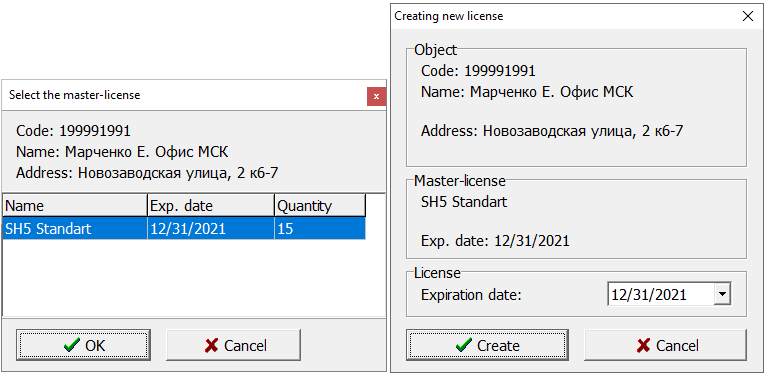This screenshot has width=766, height=374.
Task: Close the Select the master-license dialog
Action: tap(376, 97)
